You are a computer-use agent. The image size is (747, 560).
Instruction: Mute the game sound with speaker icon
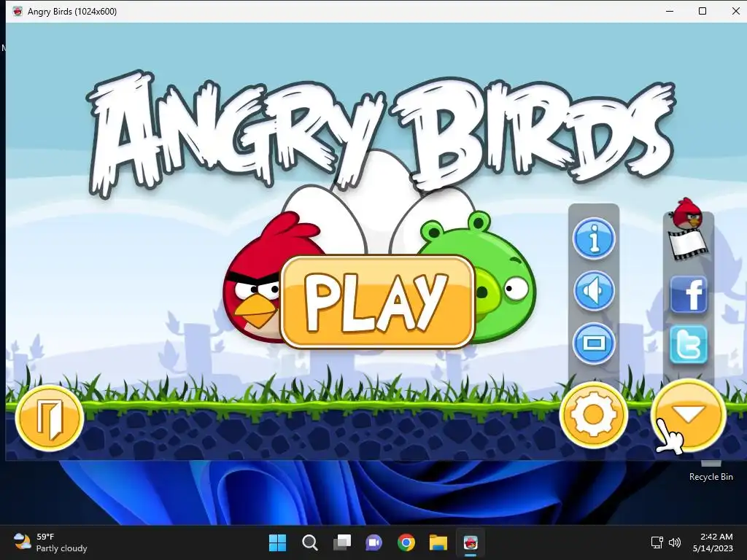pos(594,290)
